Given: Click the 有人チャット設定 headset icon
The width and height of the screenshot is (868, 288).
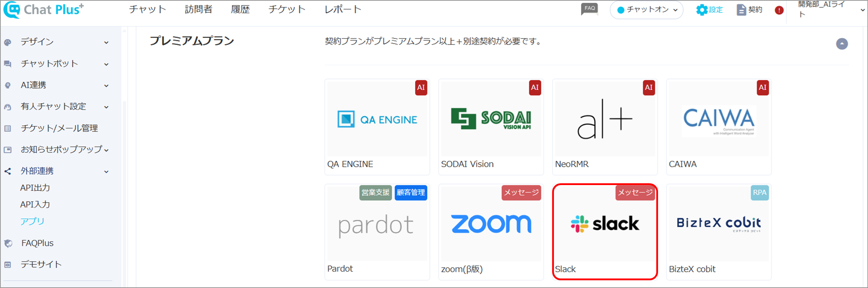Looking at the screenshot, I should click(8, 107).
